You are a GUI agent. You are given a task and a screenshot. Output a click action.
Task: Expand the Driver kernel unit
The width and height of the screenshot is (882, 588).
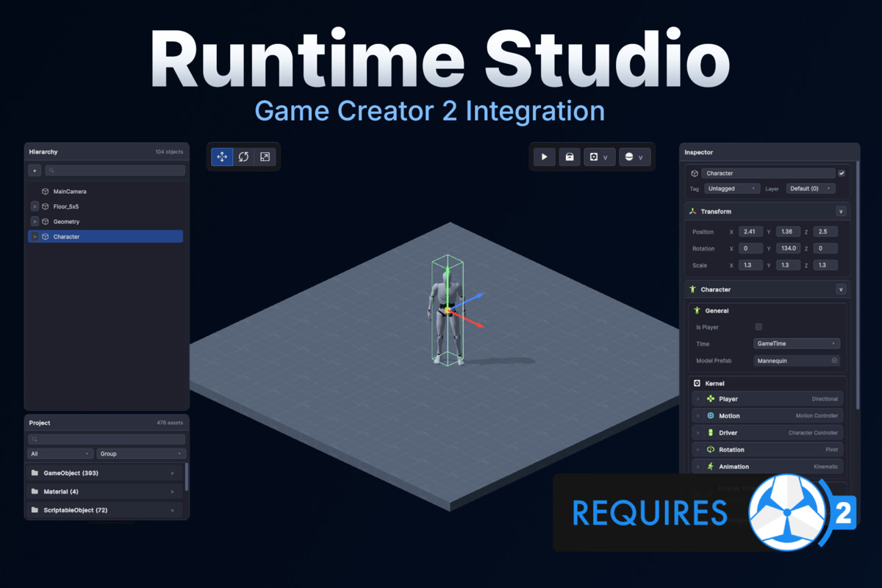click(698, 433)
